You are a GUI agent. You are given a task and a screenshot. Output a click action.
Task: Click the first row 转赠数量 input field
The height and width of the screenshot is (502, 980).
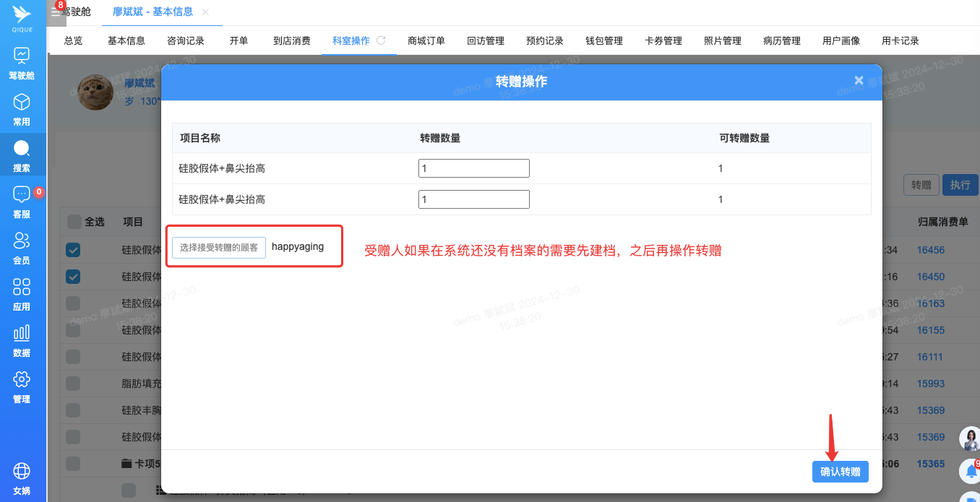coord(473,168)
